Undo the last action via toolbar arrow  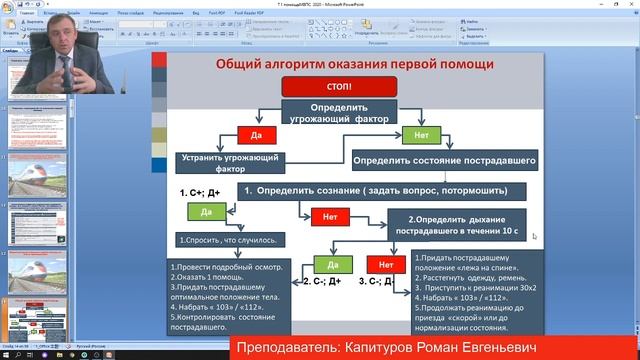tap(27, 4)
